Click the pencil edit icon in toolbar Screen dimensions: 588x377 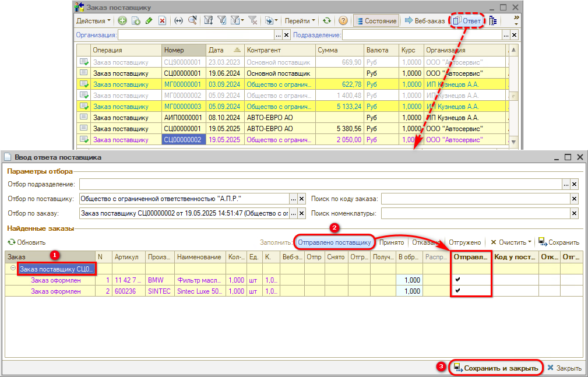click(x=149, y=20)
